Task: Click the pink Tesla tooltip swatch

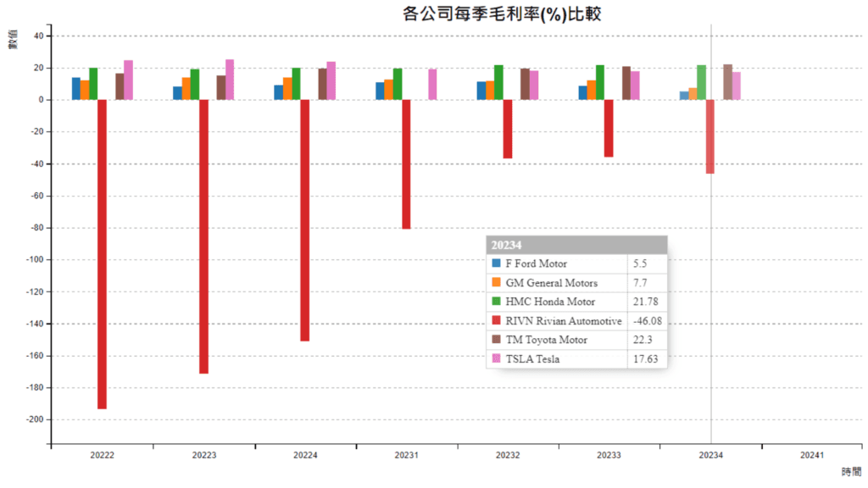Action: coord(497,359)
